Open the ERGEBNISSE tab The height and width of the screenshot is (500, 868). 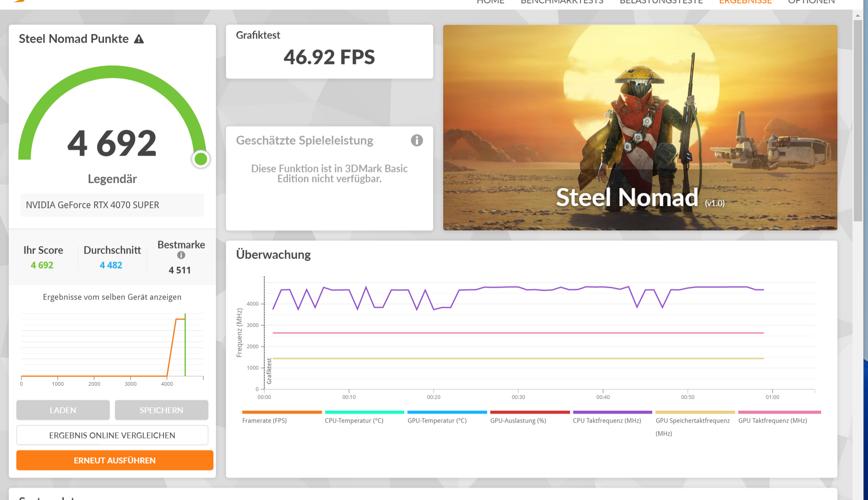click(x=745, y=2)
